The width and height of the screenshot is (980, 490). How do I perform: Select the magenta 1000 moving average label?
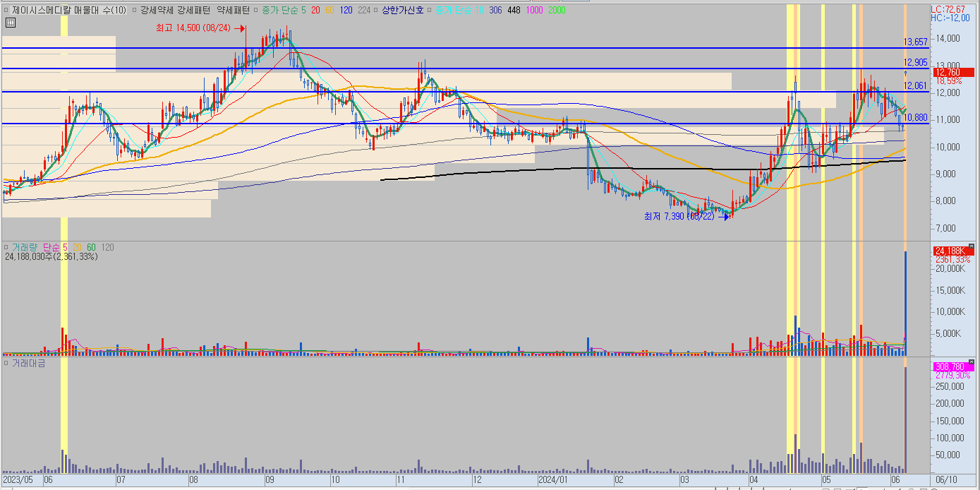coord(534,10)
